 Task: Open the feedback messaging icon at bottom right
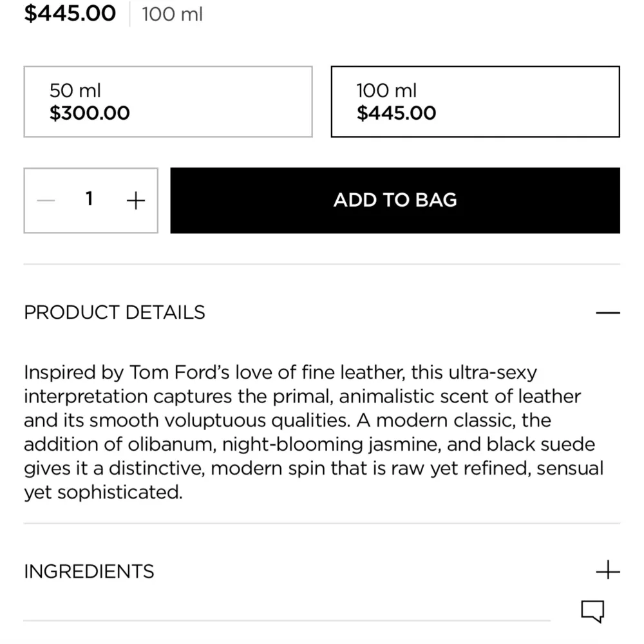tap(593, 611)
